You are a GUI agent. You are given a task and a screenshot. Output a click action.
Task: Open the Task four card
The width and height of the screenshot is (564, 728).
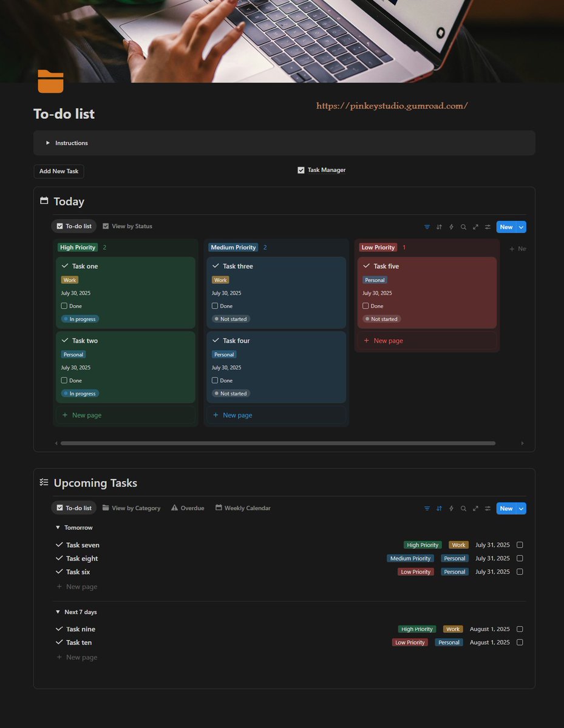(x=276, y=367)
